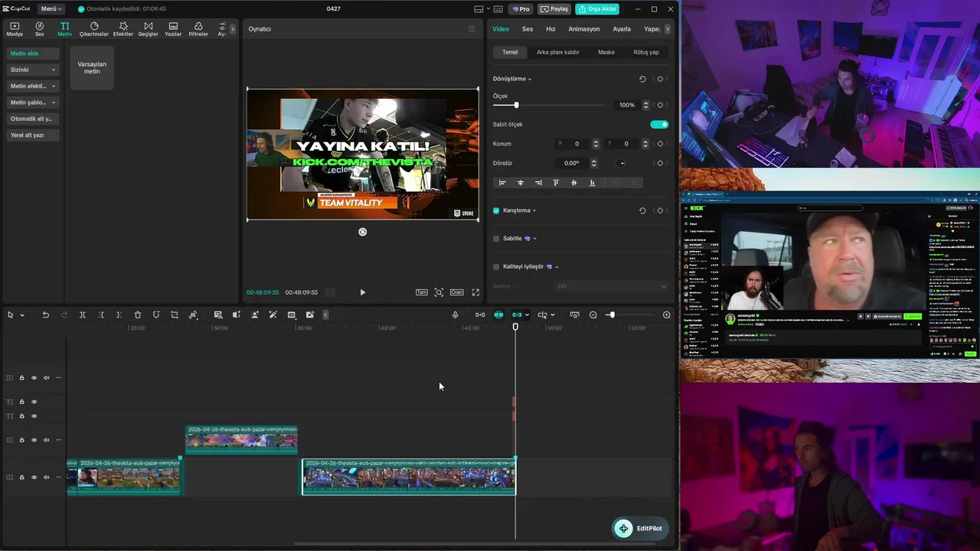The width and height of the screenshot is (980, 551).
Task: Select the Arka planı kaldır sub-tab
Action: pos(558,52)
